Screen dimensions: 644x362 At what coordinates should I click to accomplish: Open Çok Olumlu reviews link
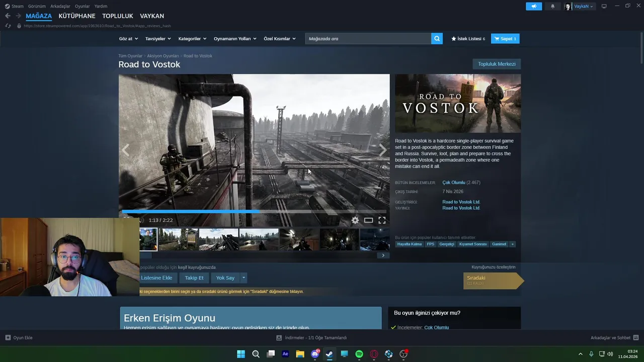point(454,183)
